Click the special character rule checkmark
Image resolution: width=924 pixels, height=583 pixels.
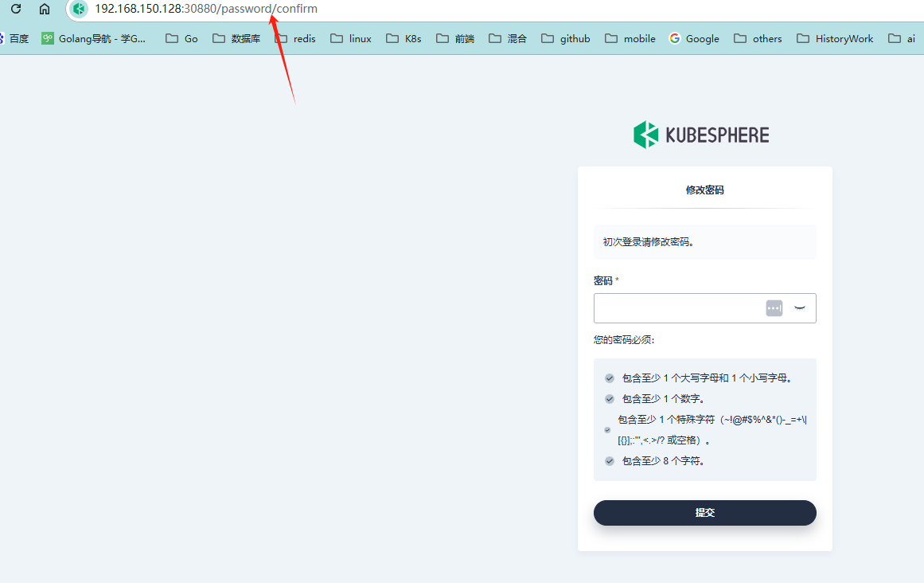point(607,430)
